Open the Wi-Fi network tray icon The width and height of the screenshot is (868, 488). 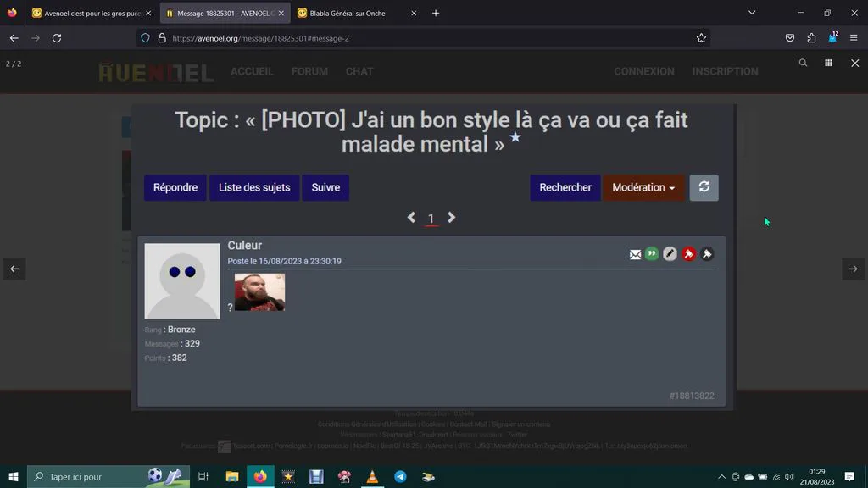776,477
